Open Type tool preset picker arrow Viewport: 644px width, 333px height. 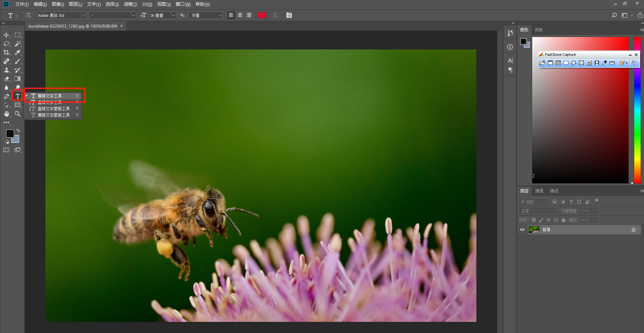(x=17, y=15)
